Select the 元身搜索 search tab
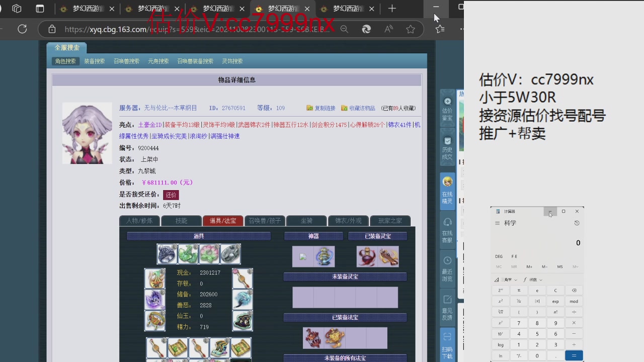Image resolution: width=644 pixels, height=362 pixels. pyautogui.click(x=158, y=61)
